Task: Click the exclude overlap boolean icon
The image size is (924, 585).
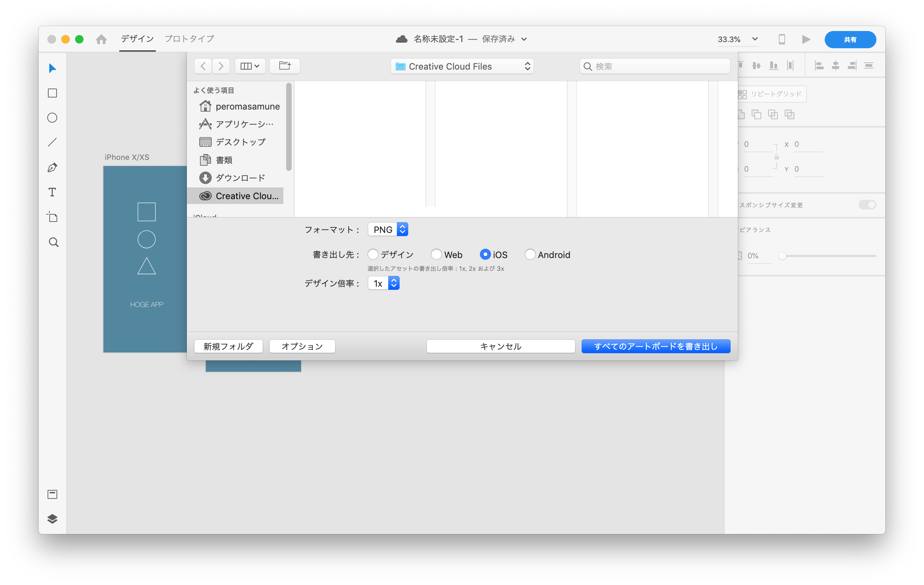Action: (789, 114)
